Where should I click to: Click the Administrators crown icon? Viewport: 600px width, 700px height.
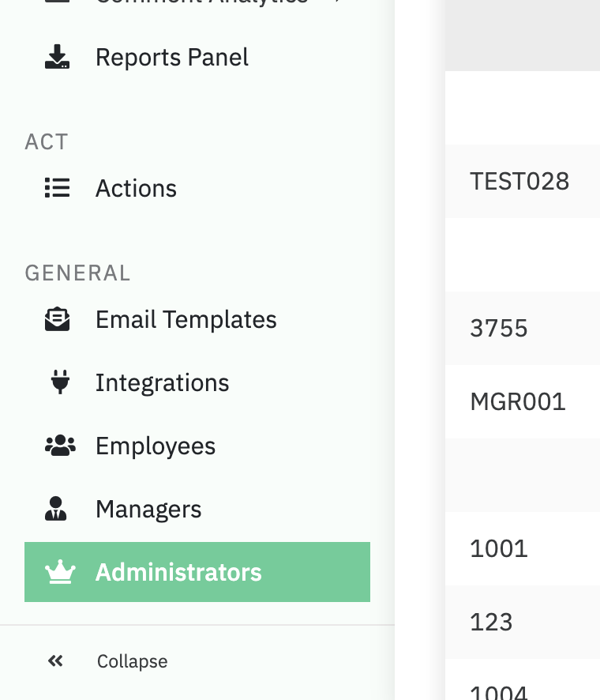click(59, 572)
